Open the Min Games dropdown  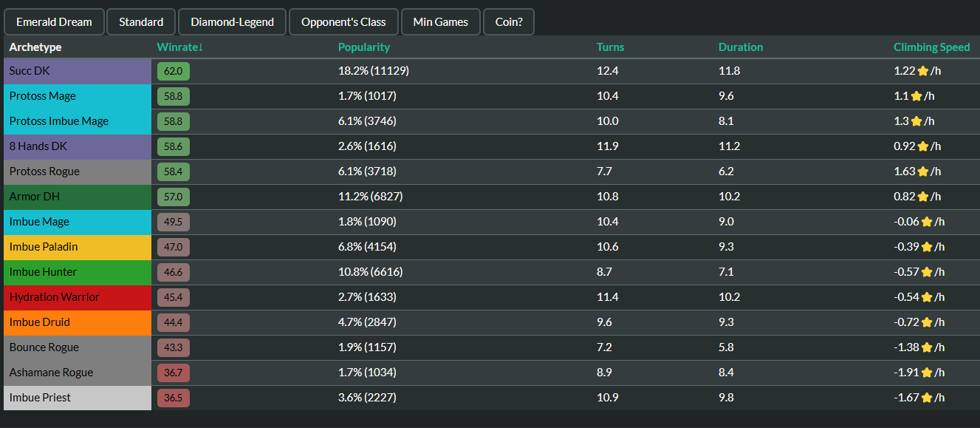click(x=440, y=22)
